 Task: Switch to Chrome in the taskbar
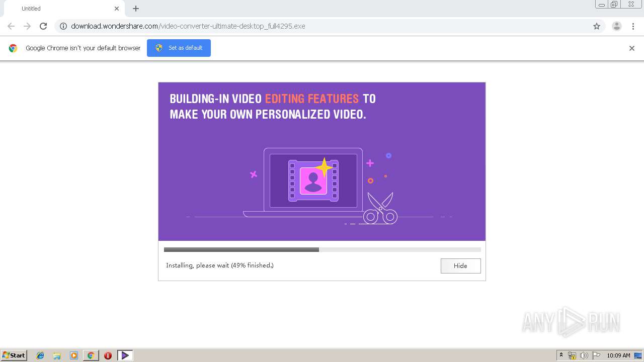click(91, 355)
